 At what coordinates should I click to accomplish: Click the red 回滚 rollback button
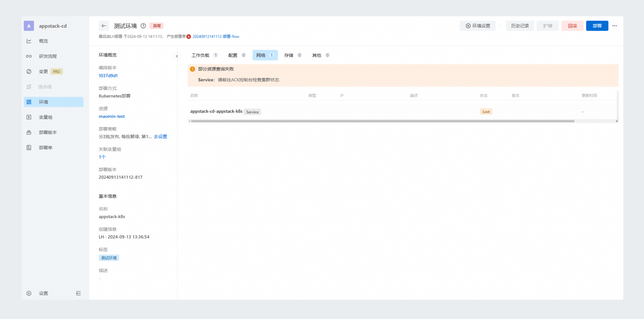[572, 26]
